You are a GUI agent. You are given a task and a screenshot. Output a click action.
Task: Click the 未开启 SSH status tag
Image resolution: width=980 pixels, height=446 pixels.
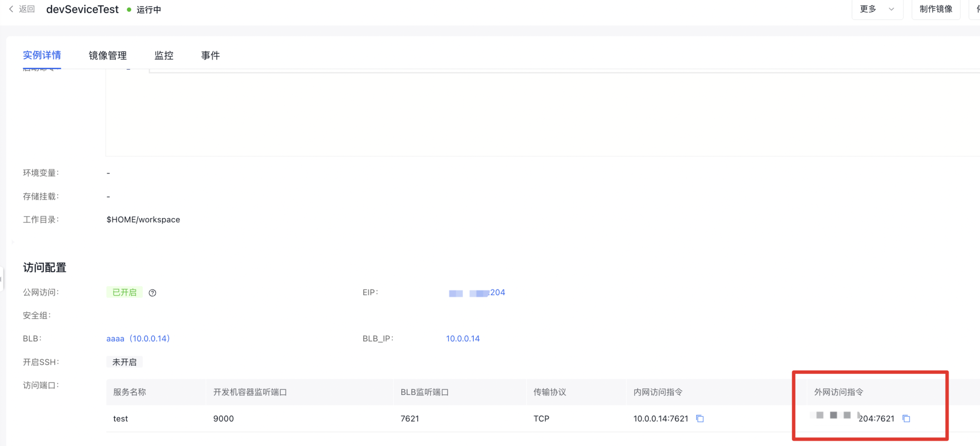[124, 361]
